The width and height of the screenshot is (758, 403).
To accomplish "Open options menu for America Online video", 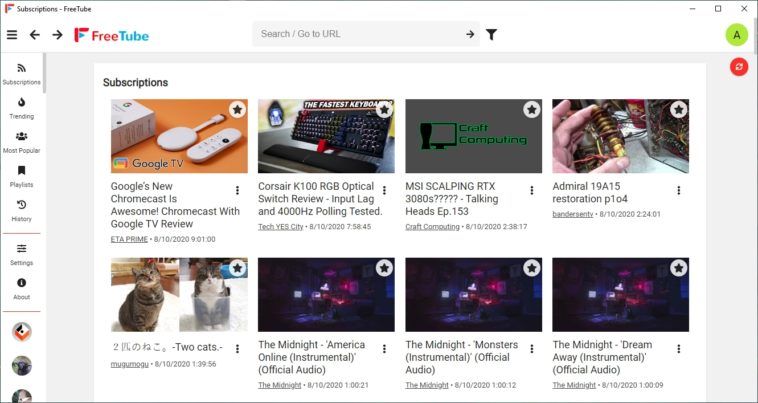I will tap(384, 348).
